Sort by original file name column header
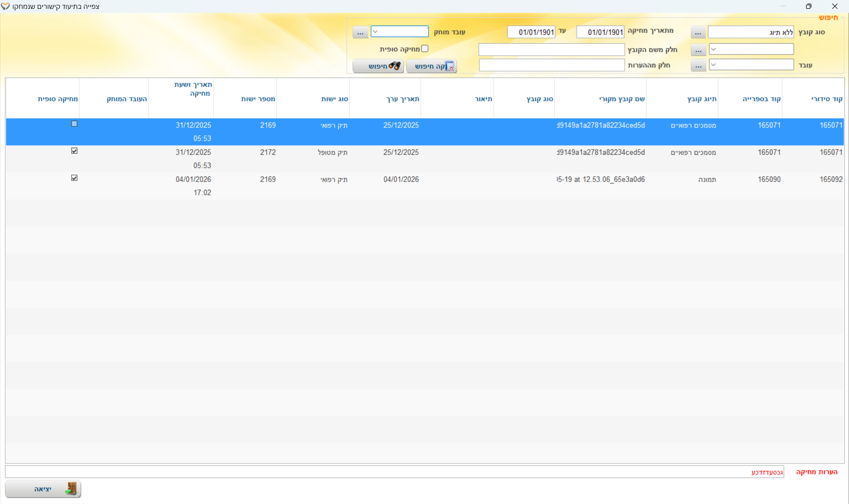Screen dimensions: 849x504 point(622,99)
